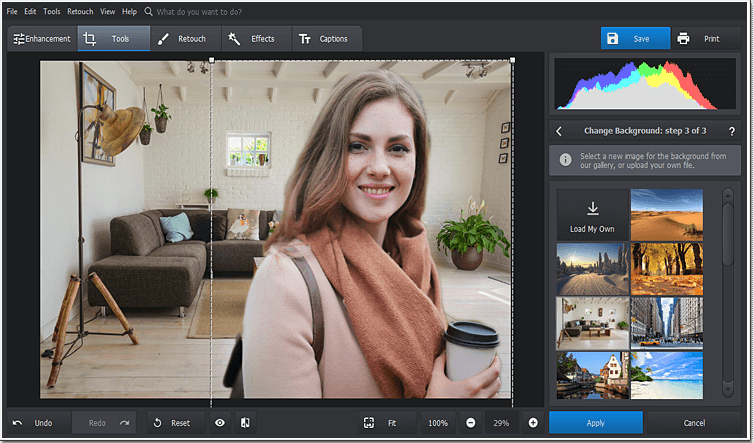Switch to the Tools tab with crop icon

pos(113,38)
